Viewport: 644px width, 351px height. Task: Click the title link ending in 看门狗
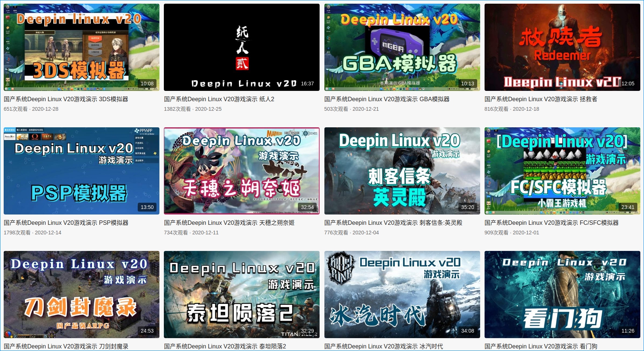click(541, 346)
